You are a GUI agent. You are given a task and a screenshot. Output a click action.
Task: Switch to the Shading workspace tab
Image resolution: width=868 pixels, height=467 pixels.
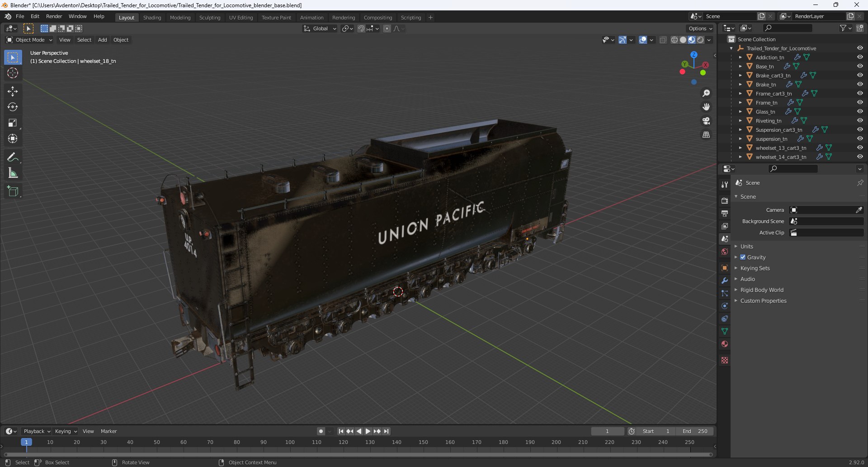[152, 18]
